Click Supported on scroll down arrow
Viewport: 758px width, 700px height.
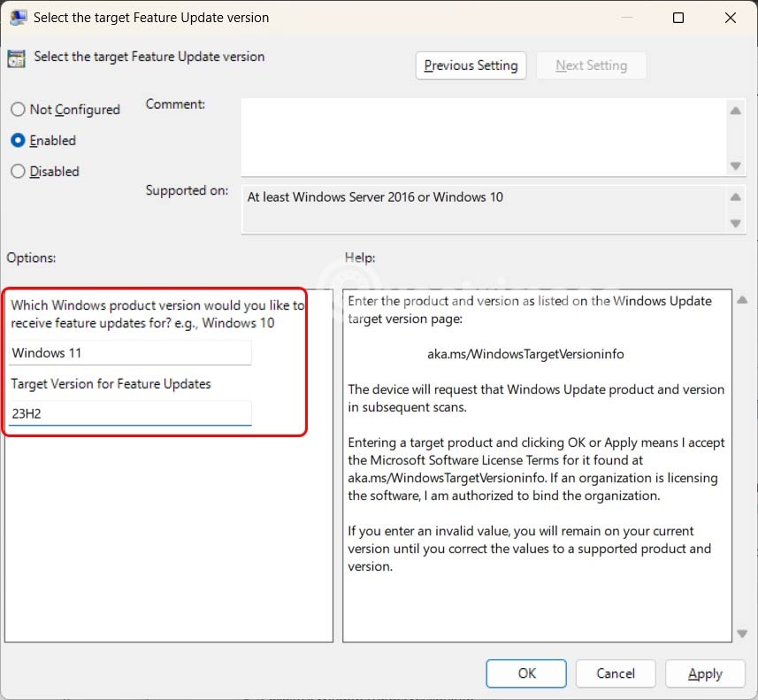click(735, 223)
